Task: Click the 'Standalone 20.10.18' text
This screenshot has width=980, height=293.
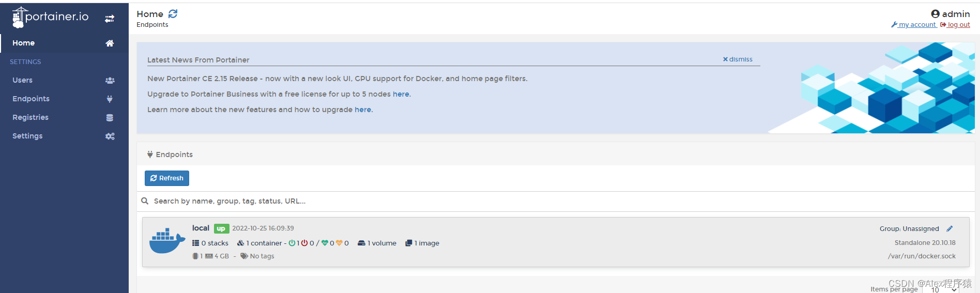Action: click(x=925, y=242)
